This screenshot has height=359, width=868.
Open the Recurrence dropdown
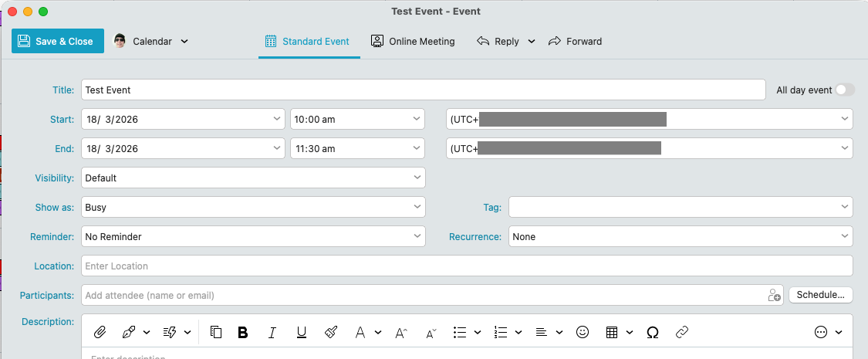(680, 237)
